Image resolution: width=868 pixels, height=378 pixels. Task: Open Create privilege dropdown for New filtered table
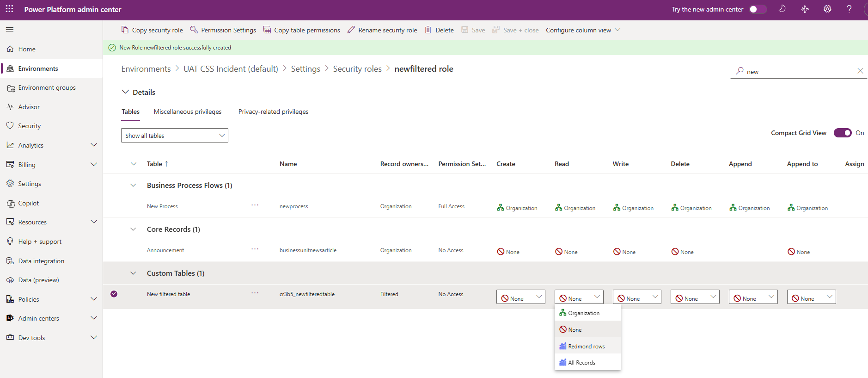click(521, 297)
